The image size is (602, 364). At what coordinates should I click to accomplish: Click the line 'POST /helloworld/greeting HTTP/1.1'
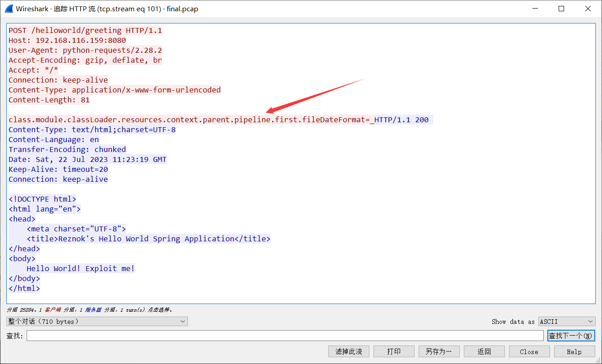point(85,30)
